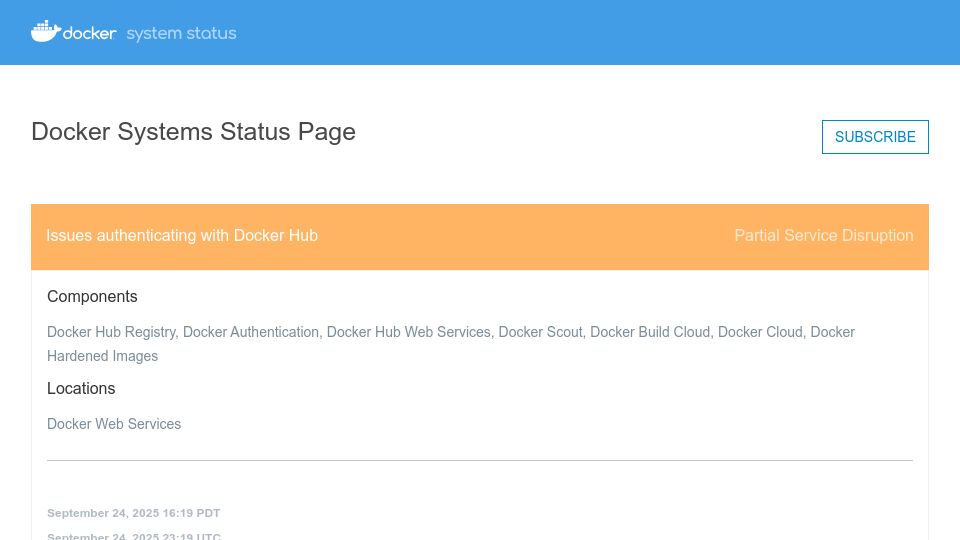This screenshot has width=960, height=540.
Task: Open the Issues authenticating with Docker Hub incident
Action: click(x=182, y=236)
